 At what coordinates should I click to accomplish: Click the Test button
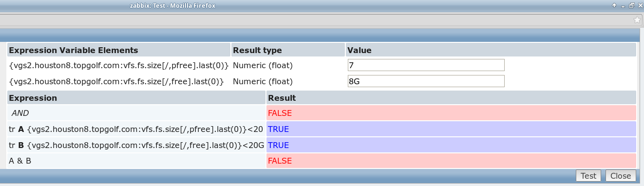(588, 176)
